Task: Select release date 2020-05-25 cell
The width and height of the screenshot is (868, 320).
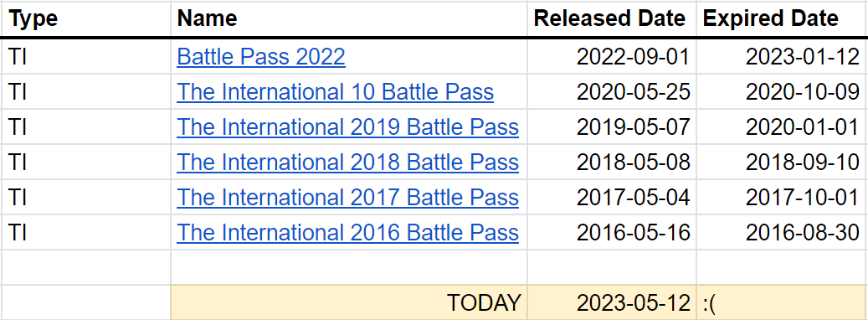Action: tap(612, 92)
